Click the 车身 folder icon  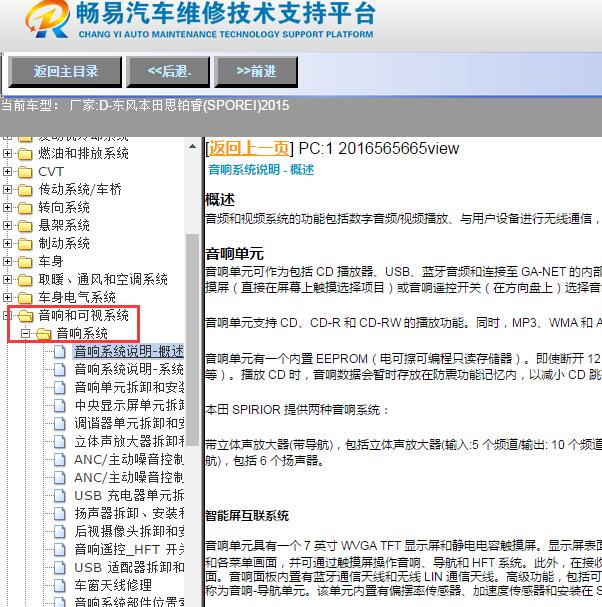[x=25, y=262]
